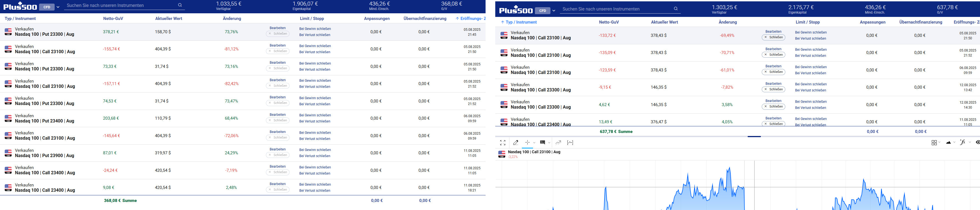Click Bei Verlust schließen in -9,15 € row

[x=811, y=90]
